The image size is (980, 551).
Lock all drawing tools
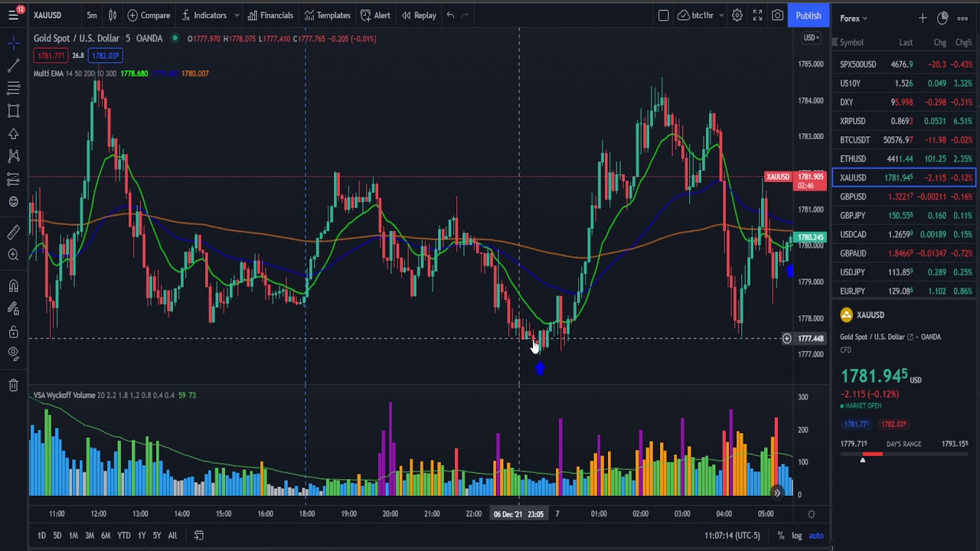(x=13, y=331)
